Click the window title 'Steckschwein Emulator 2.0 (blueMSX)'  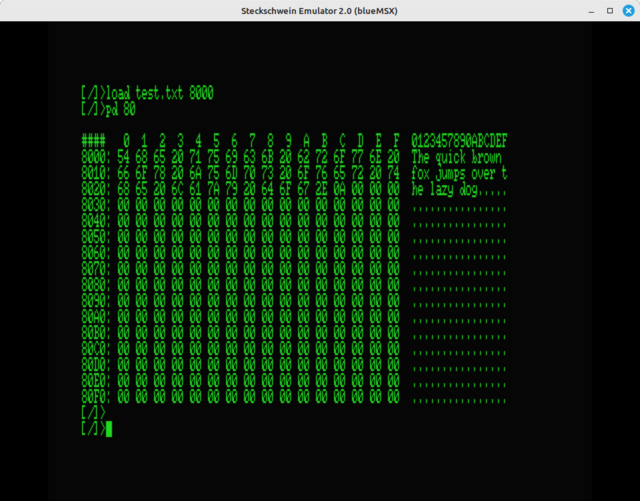point(319,11)
